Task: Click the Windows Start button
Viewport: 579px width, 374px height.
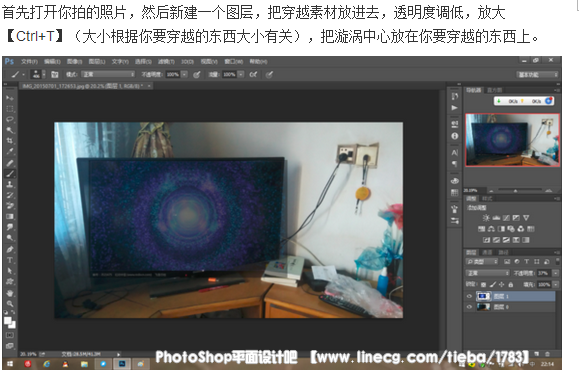Action: (x=10, y=364)
